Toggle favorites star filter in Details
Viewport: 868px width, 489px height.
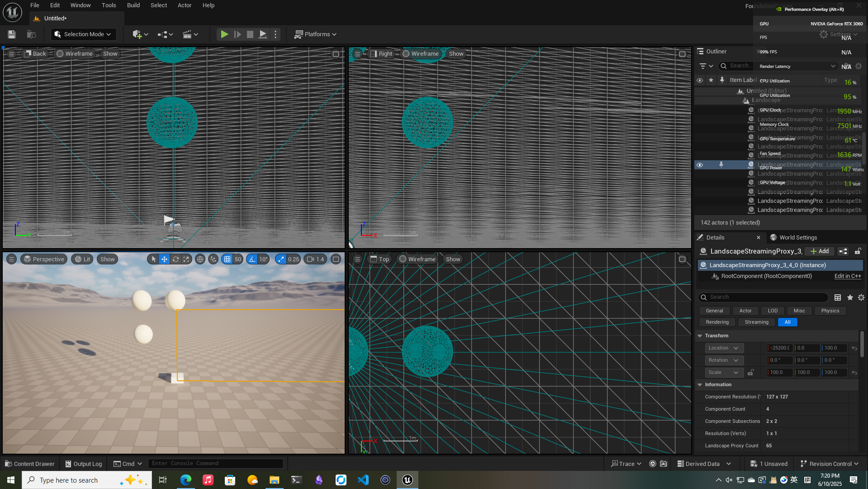click(850, 297)
